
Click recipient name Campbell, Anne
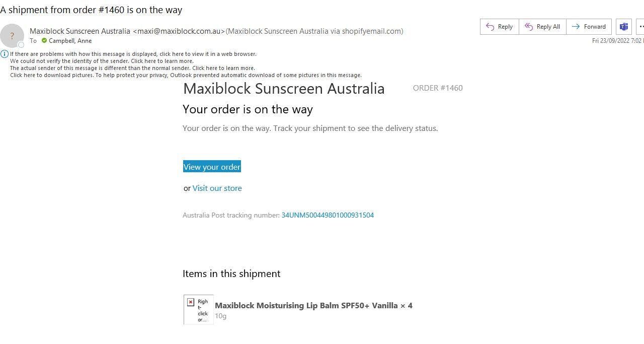pos(70,41)
